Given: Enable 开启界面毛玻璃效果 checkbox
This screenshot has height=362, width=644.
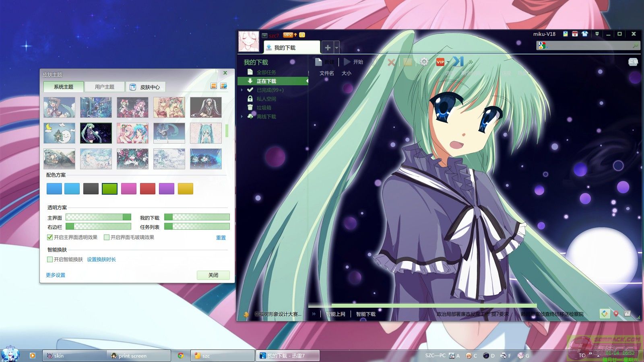Looking at the screenshot, I should coord(107,237).
